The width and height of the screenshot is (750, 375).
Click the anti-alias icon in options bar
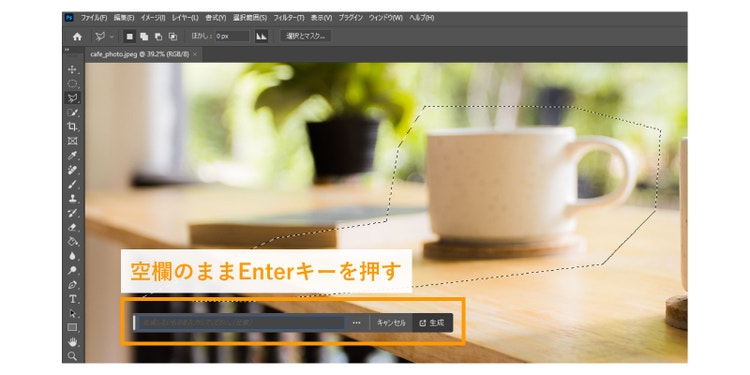pyautogui.click(x=261, y=36)
